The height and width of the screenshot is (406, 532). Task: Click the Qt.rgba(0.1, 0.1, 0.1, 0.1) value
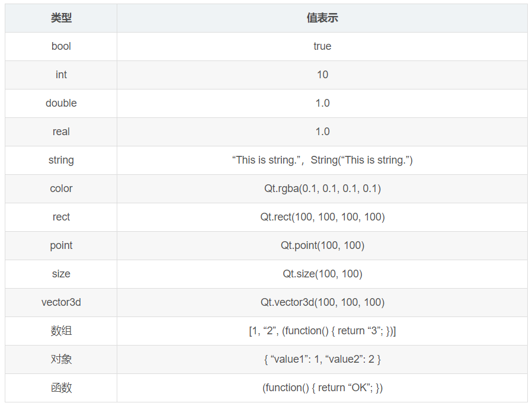(x=322, y=188)
